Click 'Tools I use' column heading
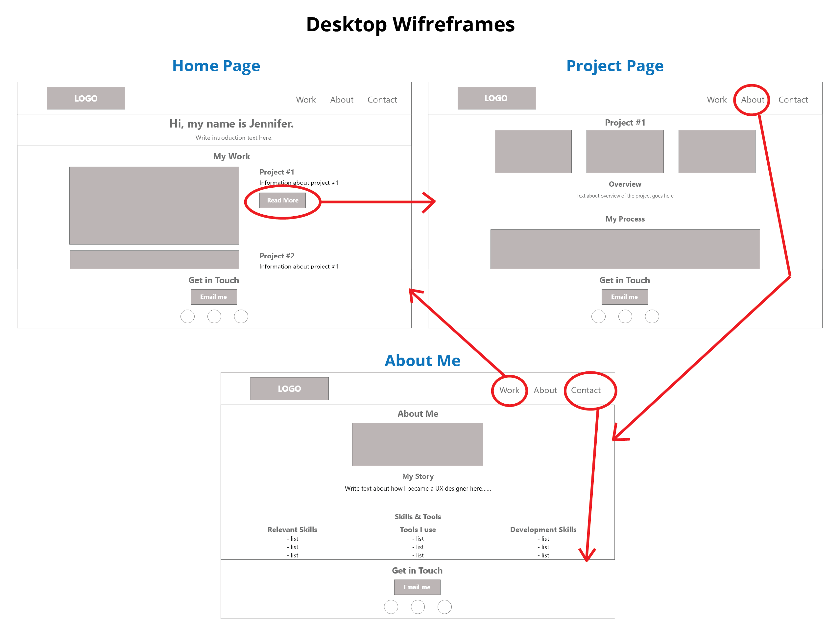 coord(418,529)
